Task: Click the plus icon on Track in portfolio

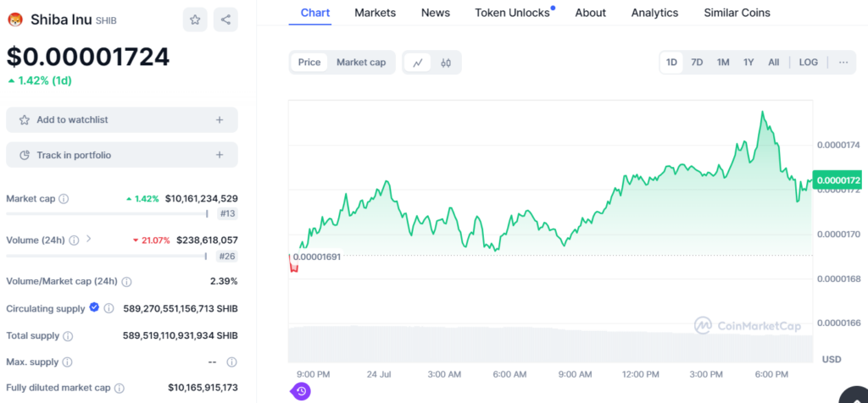Action: point(220,155)
